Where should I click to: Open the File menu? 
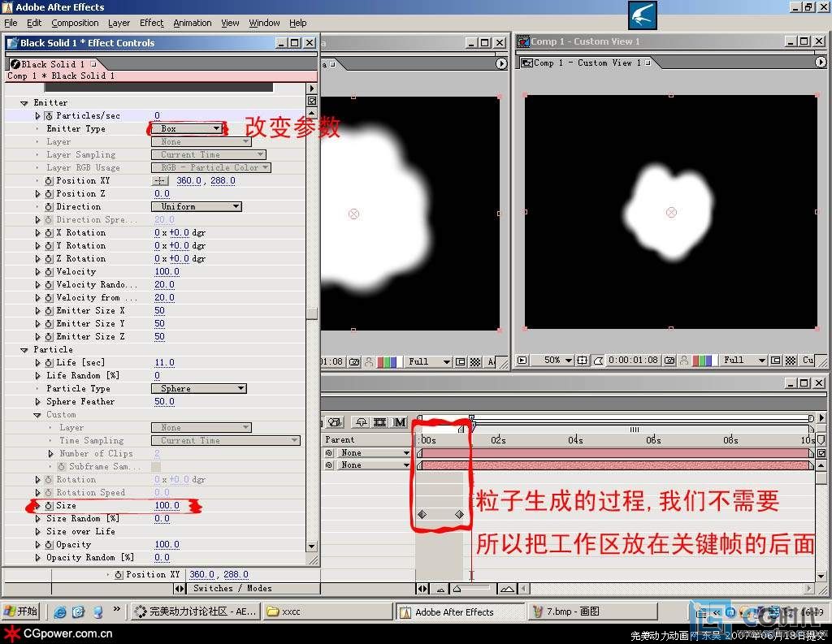point(11,23)
